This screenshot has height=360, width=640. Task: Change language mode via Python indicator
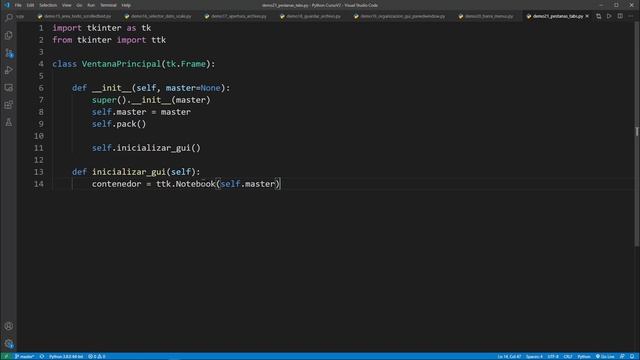tap(584, 356)
